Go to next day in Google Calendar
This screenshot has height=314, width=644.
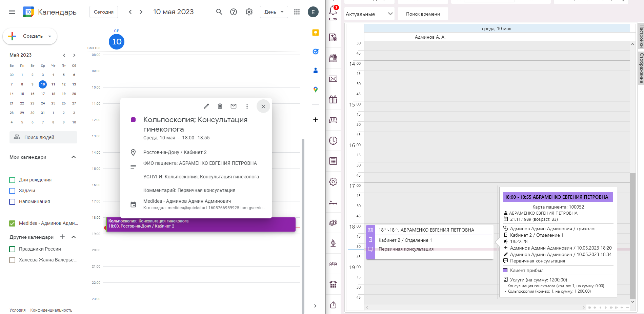(141, 12)
